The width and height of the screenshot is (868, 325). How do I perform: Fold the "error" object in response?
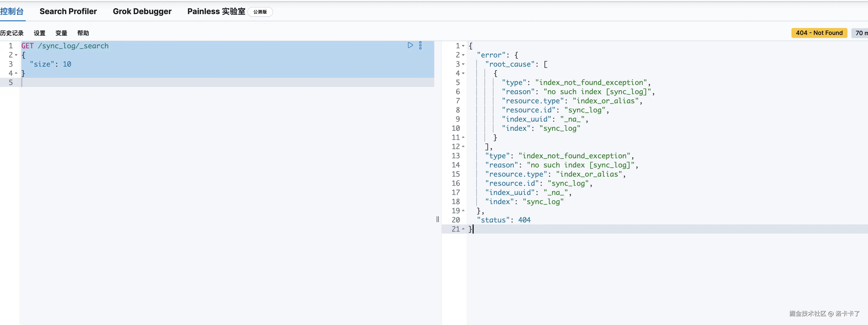click(463, 55)
